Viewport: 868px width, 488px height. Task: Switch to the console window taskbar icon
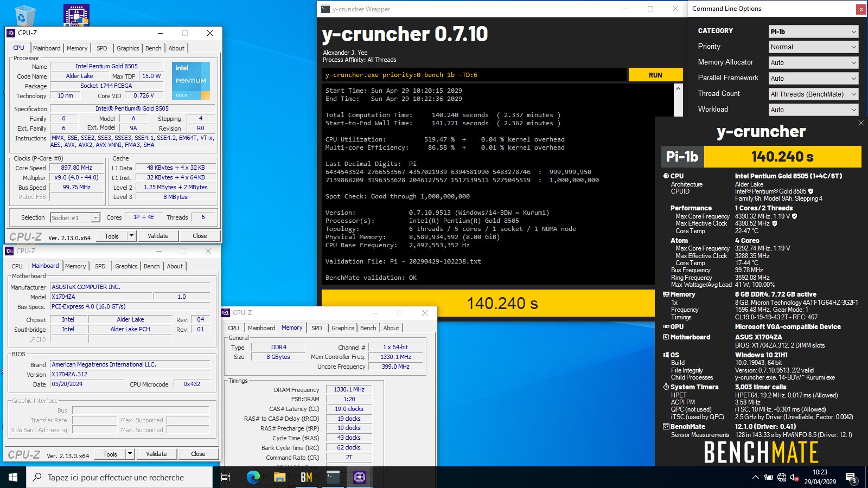pyautogui.click(x=333, y=477)
